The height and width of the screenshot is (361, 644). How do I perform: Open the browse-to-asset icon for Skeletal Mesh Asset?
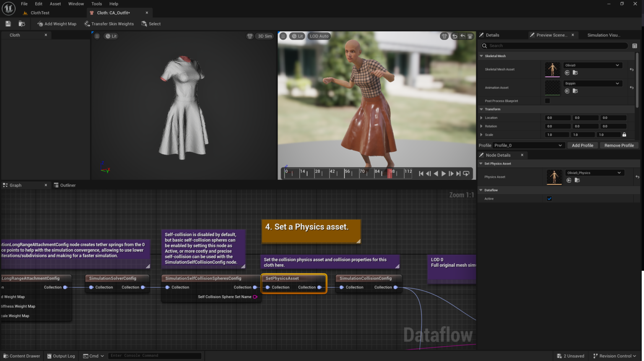pyautogui.click(x=575, y=73)
